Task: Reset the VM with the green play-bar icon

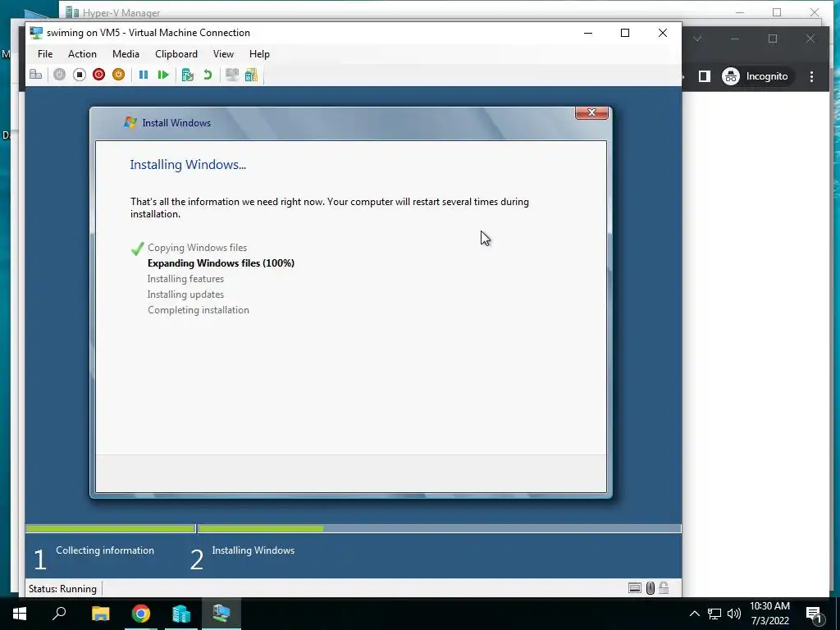Action: (x=163, y=75)
